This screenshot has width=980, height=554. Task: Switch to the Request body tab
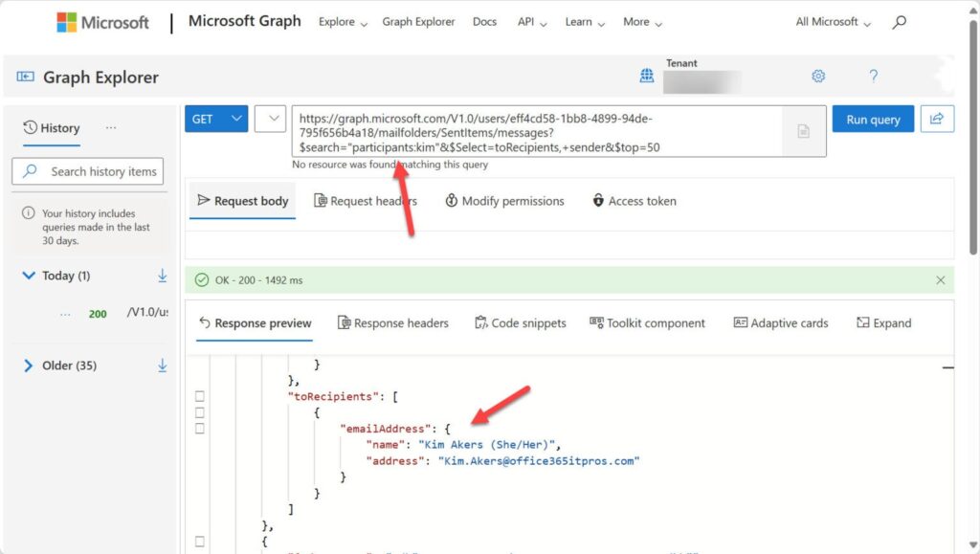pyautogui.click(x=242, y=201)
